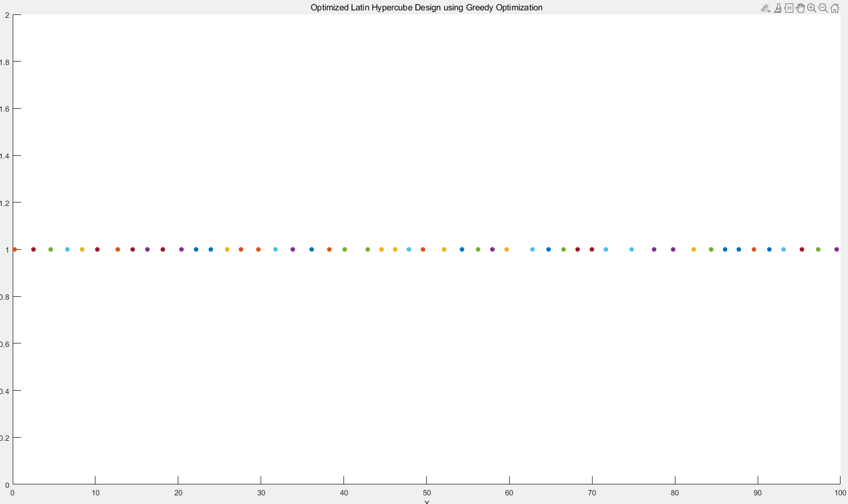Screen dimensions: 848x504
Task: Open the export axes toolbar button
Action: tap(766, 8)
